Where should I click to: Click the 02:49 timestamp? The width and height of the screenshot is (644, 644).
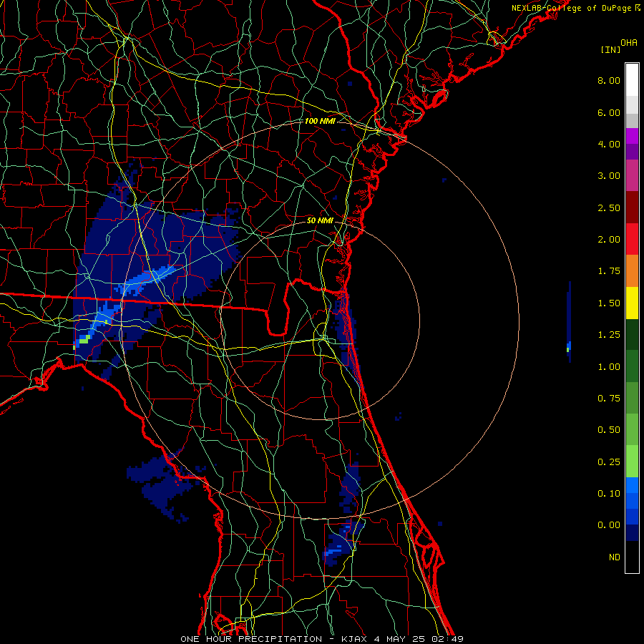point(448,639)
